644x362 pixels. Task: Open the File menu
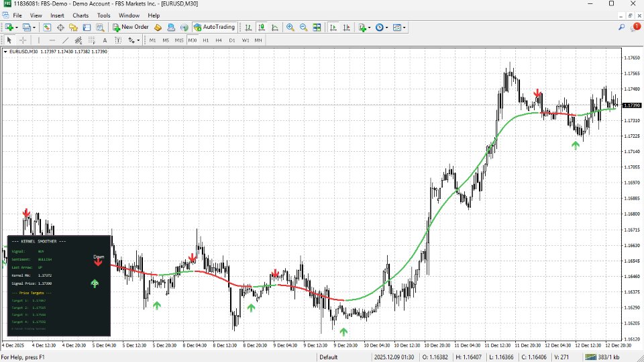click(17, 15)
